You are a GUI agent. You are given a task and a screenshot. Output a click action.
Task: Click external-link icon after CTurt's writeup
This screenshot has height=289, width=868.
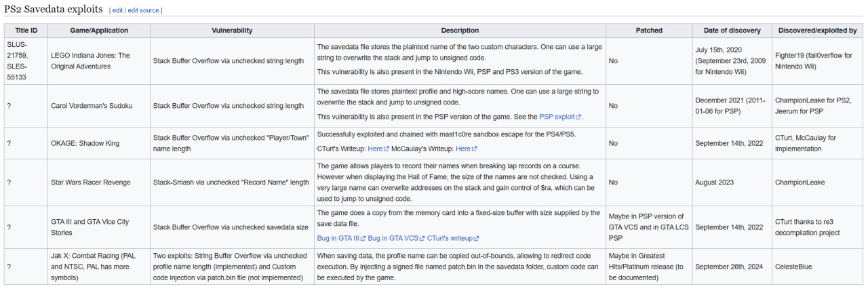point(477,239)
